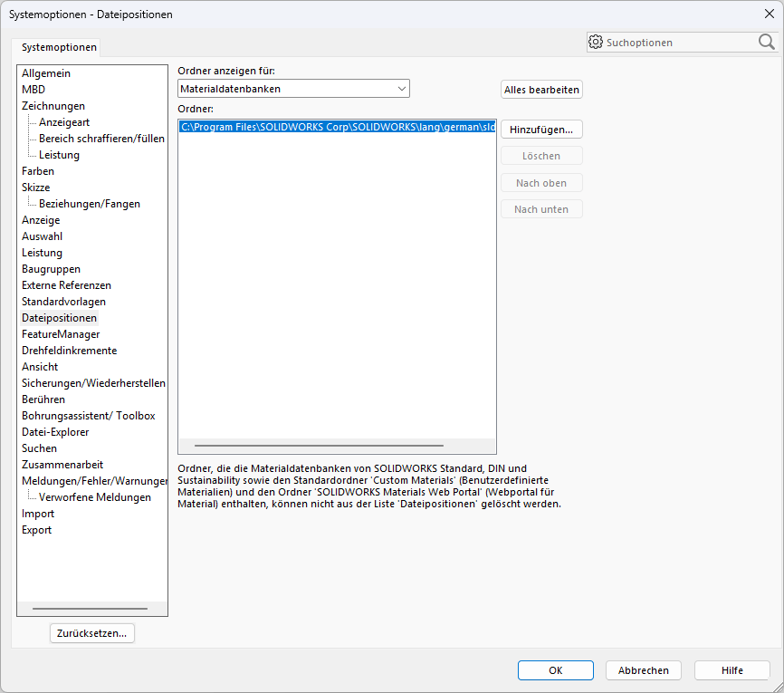Open help via the "Hilfe" button
784x693 pixels.
click(x=731, y=670)
